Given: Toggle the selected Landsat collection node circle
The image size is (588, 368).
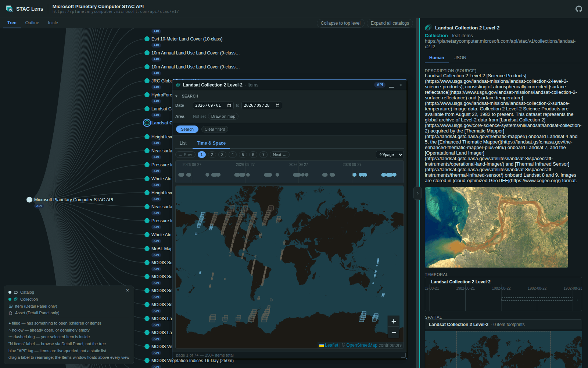Looking at the screenshot, I should click(x=147, y=123).
